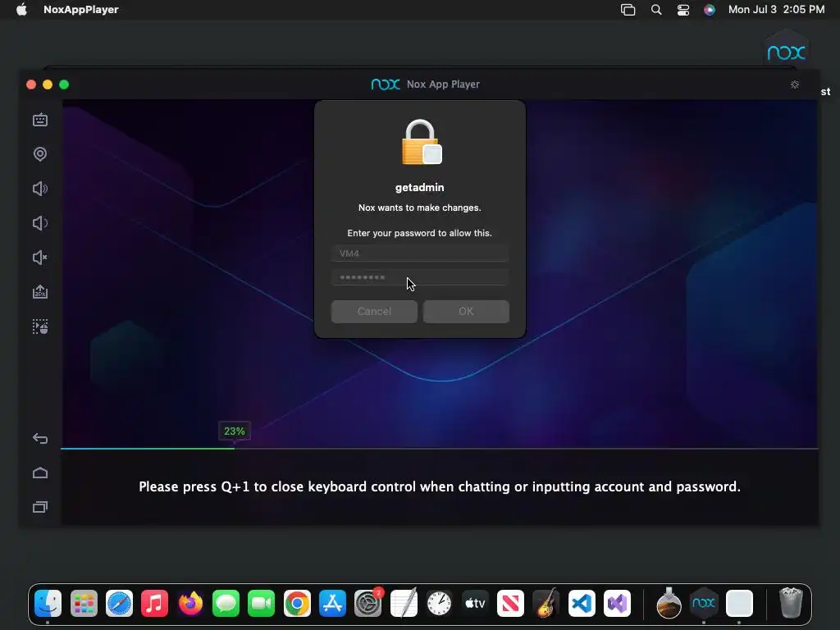Open Safari from the Dock

(119, 603)
